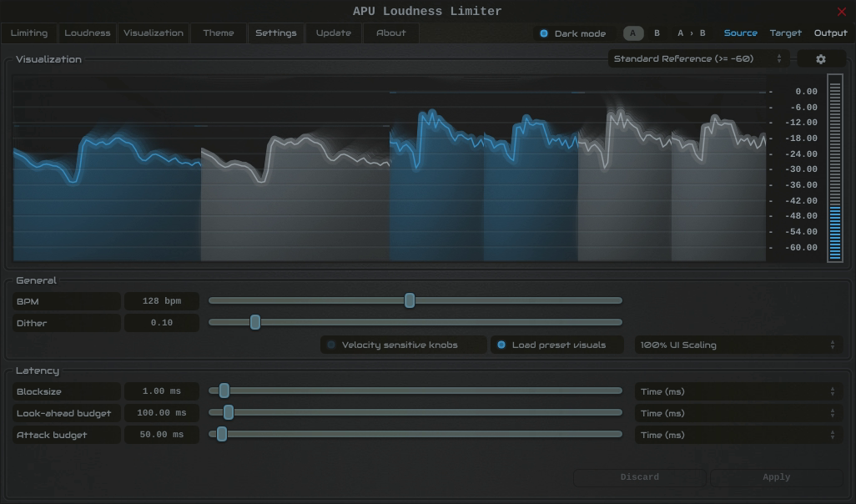Screen dimensions: 856x504
Task: Switch to the Visualization tab
Action: 154,33
